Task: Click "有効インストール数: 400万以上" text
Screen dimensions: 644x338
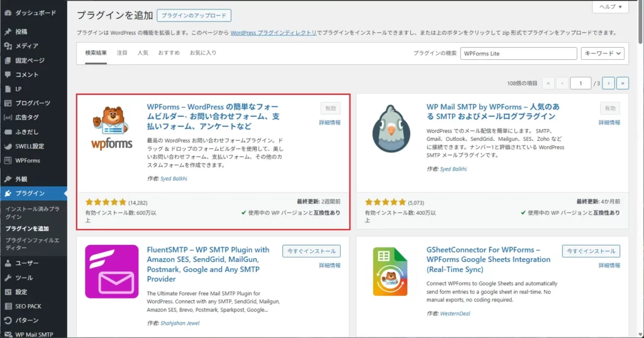Action: [400, 217]
